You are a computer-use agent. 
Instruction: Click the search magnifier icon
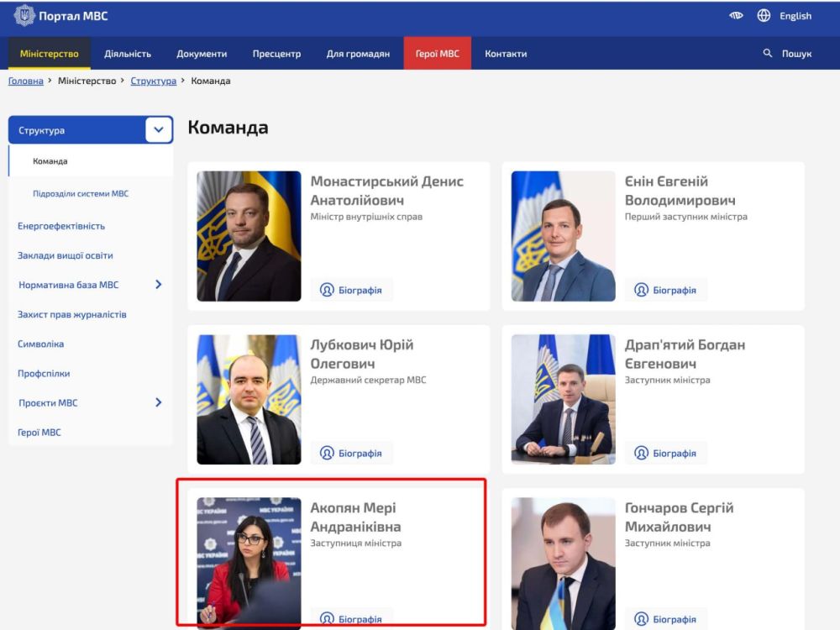point(767,53)
